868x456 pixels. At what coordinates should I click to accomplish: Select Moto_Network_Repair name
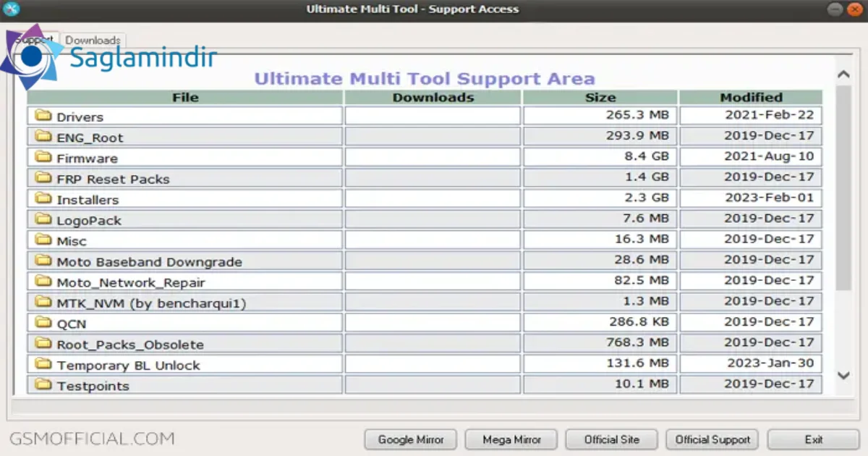pyautogui.click(x=131, y=282)
